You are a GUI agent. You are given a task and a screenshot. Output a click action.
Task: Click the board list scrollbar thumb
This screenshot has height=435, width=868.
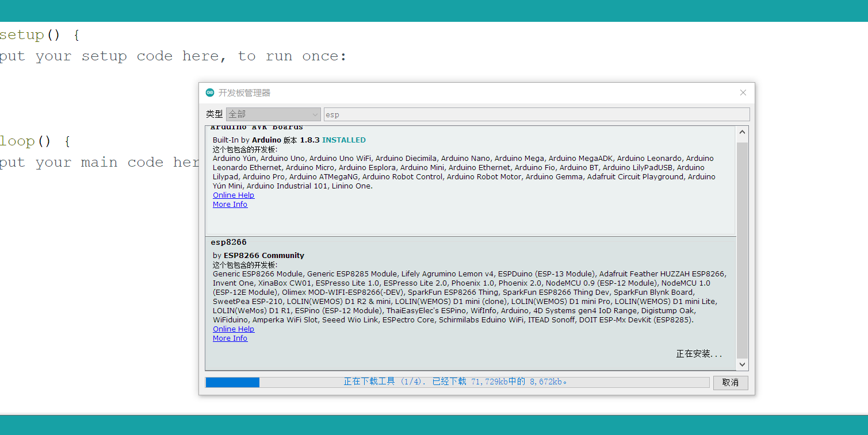click(743, 250)
